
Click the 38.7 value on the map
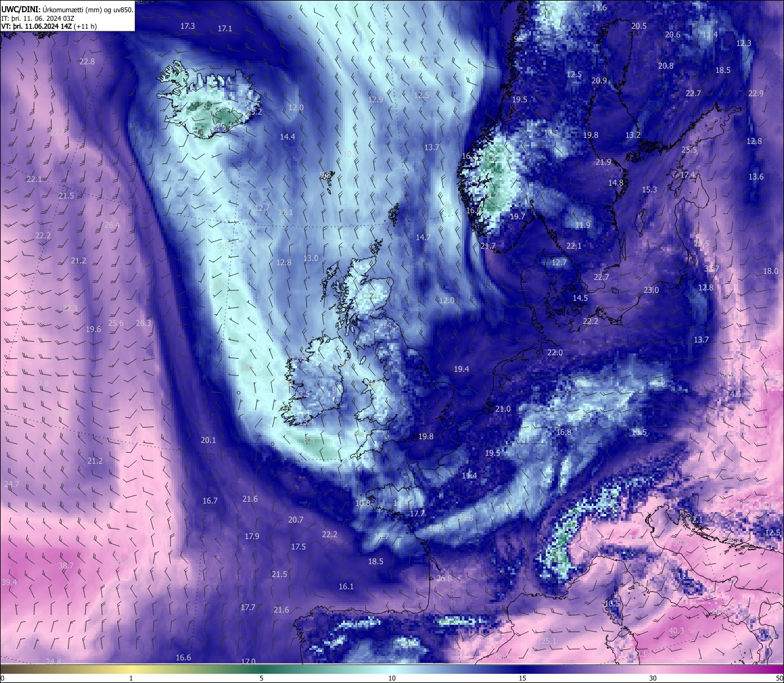point(66,566)
